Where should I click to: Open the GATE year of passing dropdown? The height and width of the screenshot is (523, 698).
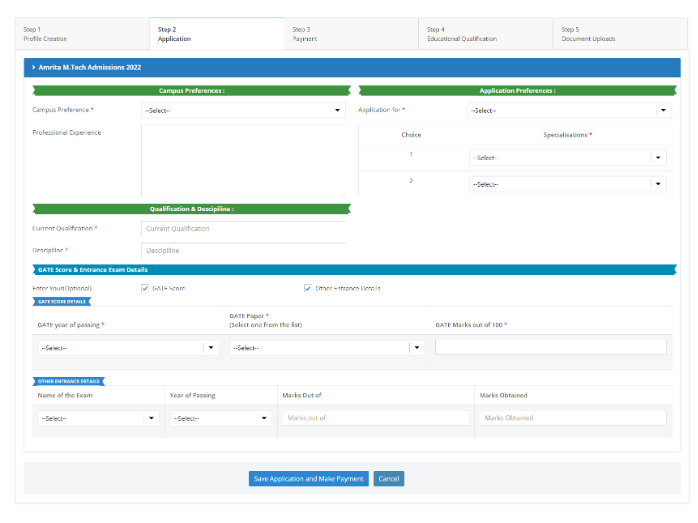tap(127, 348)
